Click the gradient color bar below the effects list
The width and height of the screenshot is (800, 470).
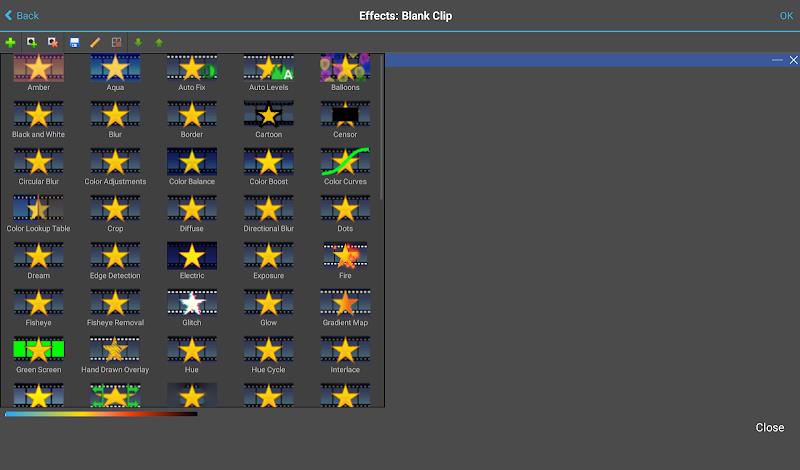[x=101, y=414]
